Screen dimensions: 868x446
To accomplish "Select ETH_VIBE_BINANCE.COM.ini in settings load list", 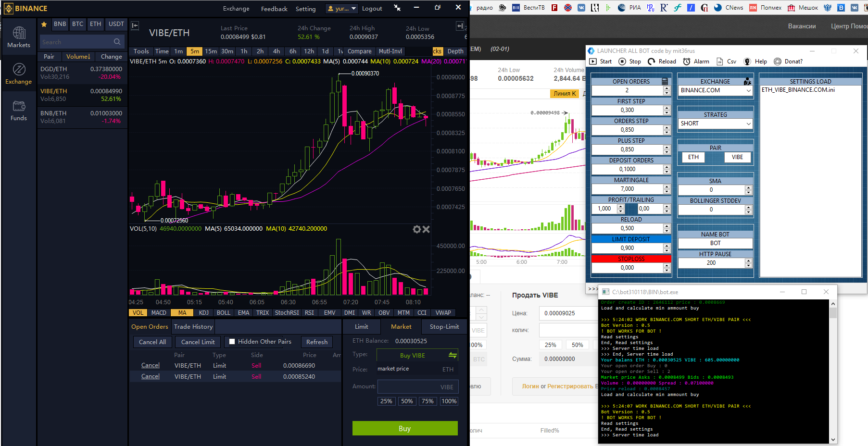I will (x=798, y=90).
